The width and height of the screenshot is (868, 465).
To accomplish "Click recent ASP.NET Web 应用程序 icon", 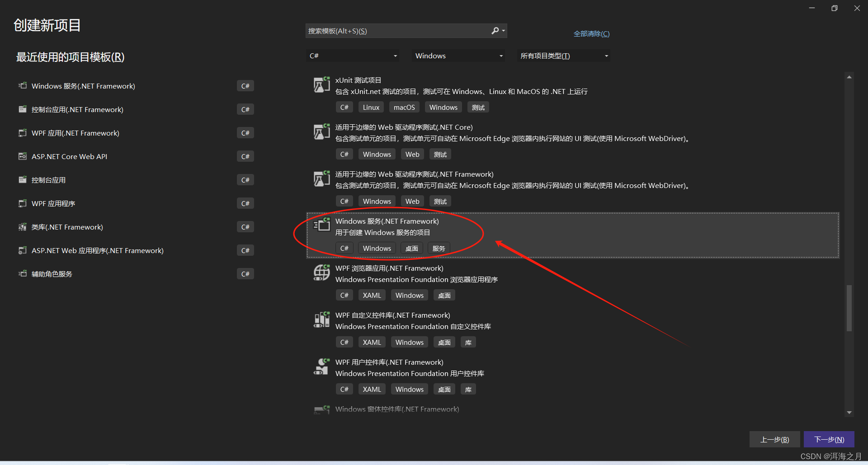I will [x=23, y=250].
